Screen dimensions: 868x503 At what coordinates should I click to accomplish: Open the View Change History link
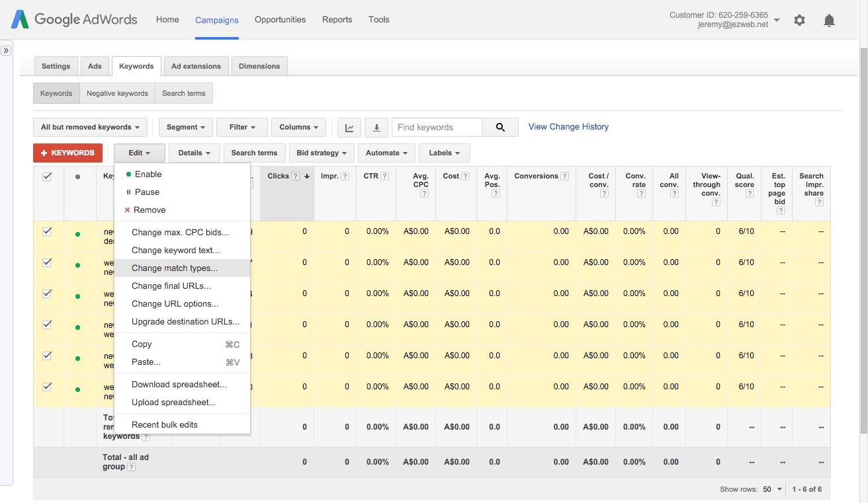tap(568, 126)
